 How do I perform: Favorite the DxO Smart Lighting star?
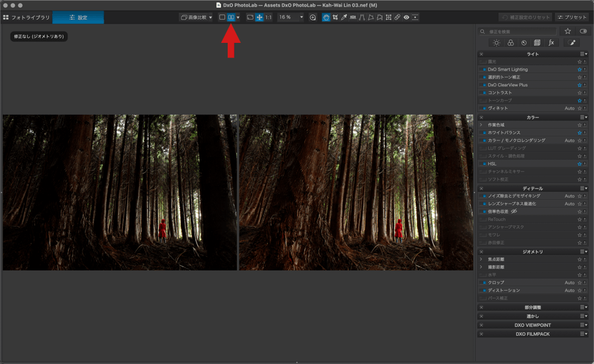(579, 70)
